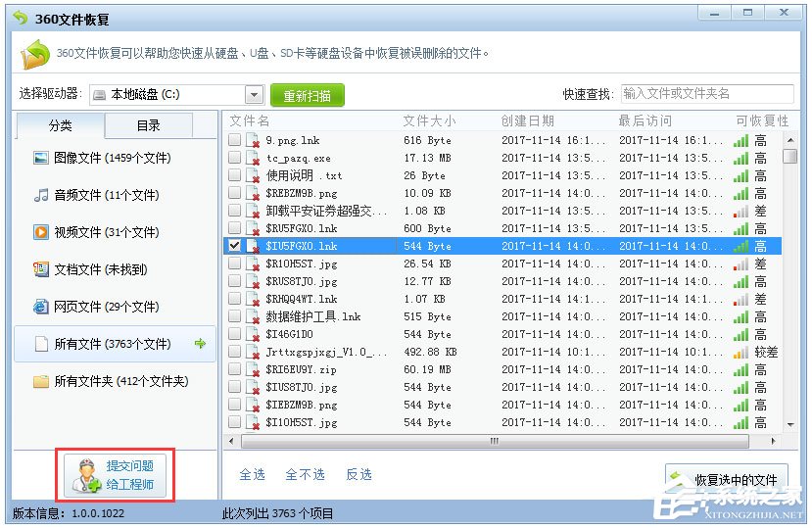This screenshot has width=812, height=528.
Task: Open the web page files browser icon
Action: [41, 307]
